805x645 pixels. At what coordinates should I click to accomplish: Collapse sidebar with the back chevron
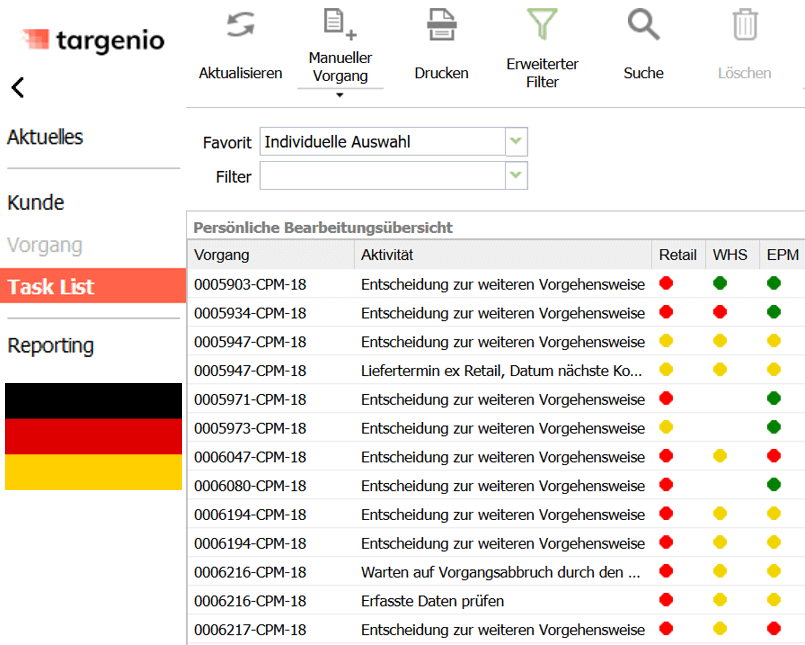18,88
